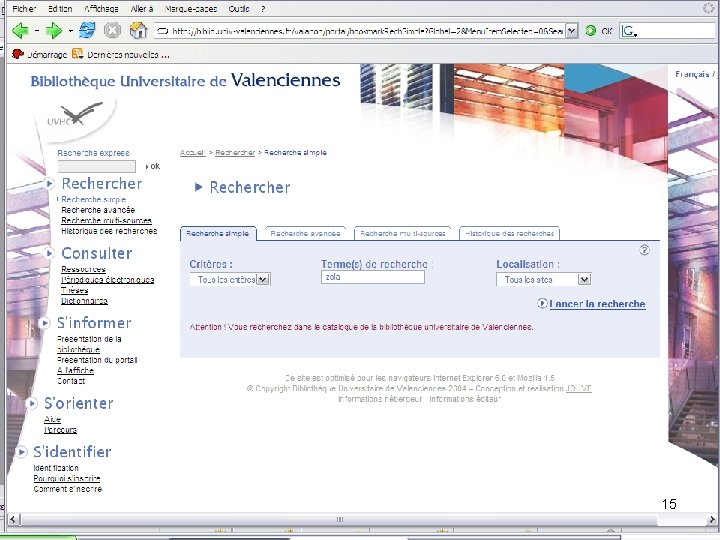
Task: Click arrow icon beside Consulter heading
Action: pyautogui.click(x=50, y=253)
